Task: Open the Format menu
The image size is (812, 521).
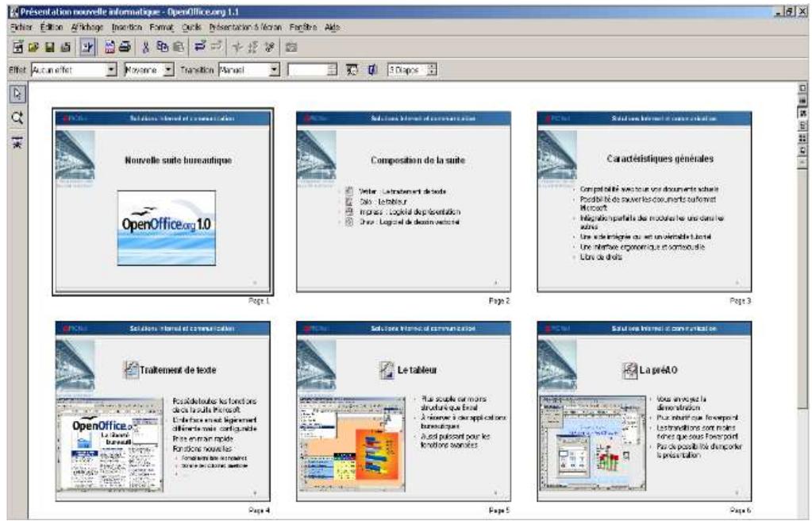Action: [162, 27]
